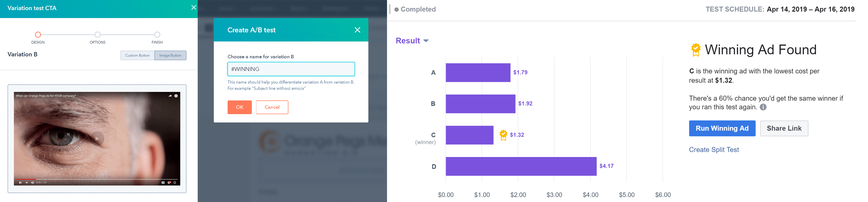868x202 pixels.
Task: Skip to next video with next icon
Action: pyautogui.click(x=27, y=182)
